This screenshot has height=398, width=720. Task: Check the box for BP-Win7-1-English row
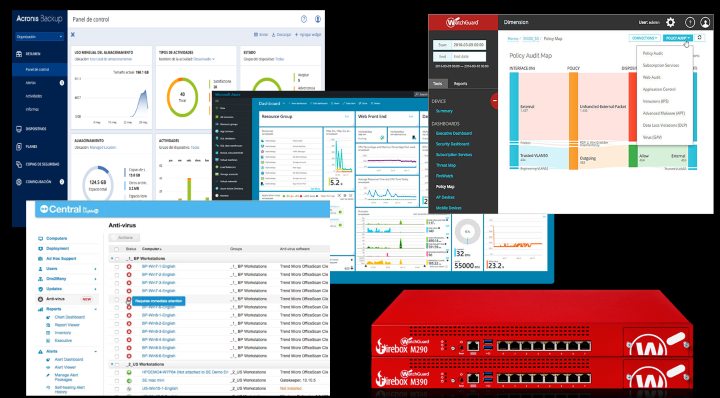click(x=117, y=267)
